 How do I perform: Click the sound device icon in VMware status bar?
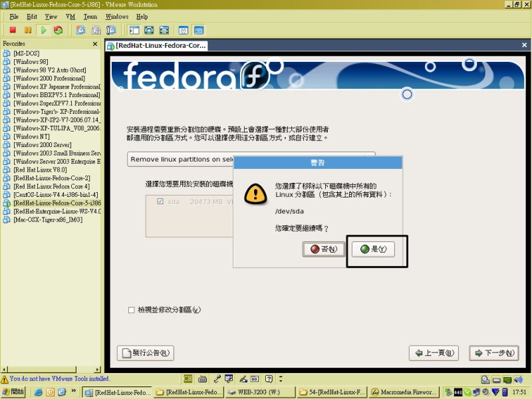click(x=518, y=380)
